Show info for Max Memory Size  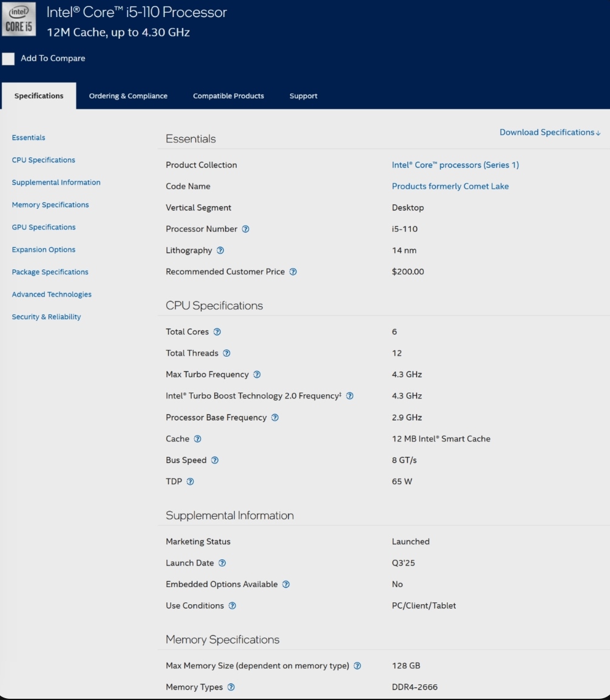(358, 665)
